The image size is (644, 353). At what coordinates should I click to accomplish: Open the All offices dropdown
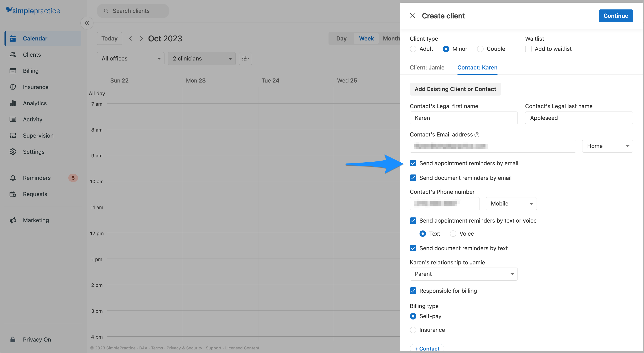tap(130, 58)
